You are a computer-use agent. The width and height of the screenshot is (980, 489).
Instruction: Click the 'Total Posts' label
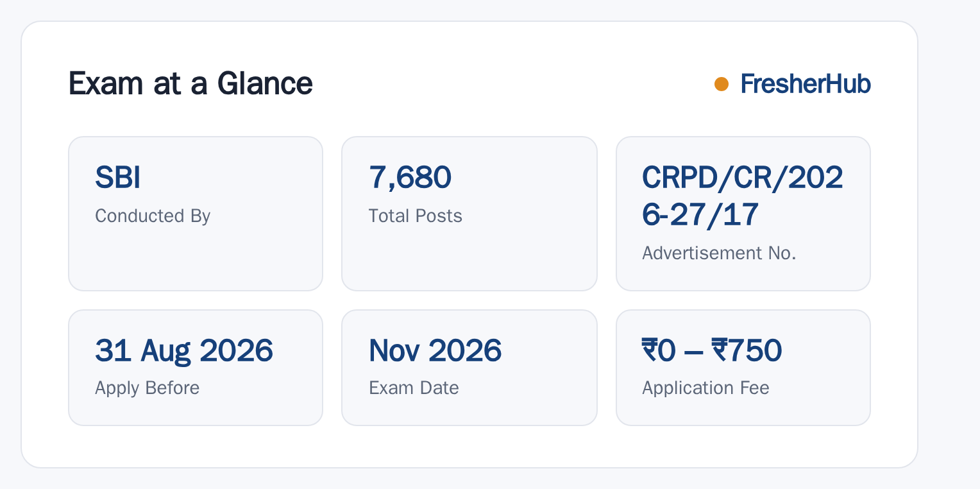(416, 216)
